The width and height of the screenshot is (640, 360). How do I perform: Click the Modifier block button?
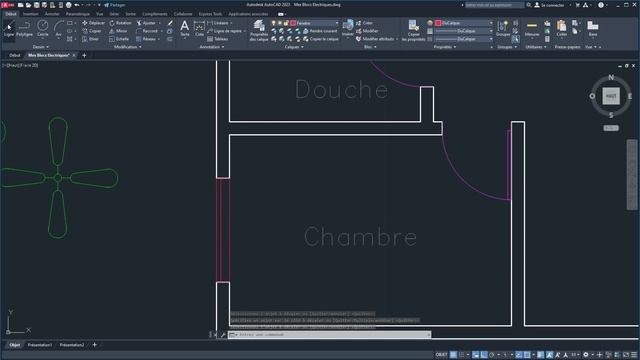point(367,31)
